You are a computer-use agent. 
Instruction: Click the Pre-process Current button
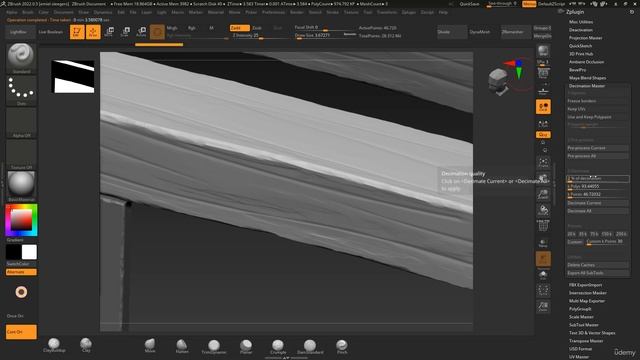pos(598,148)
